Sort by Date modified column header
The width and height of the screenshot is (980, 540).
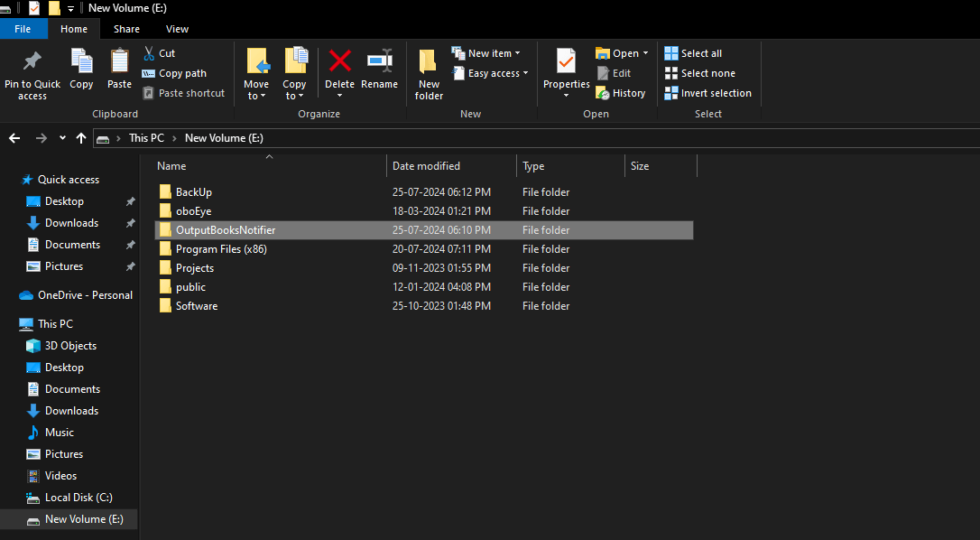coord(426,166)
